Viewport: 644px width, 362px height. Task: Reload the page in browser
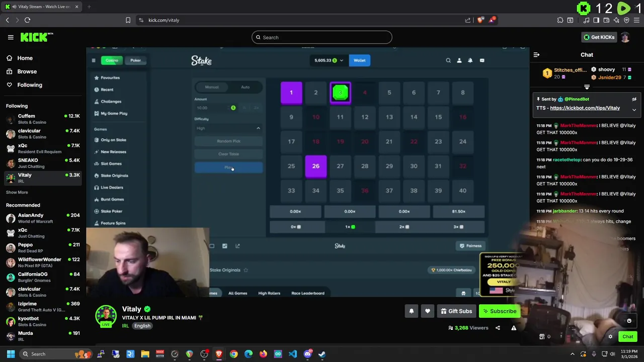(x=27, y=20)
